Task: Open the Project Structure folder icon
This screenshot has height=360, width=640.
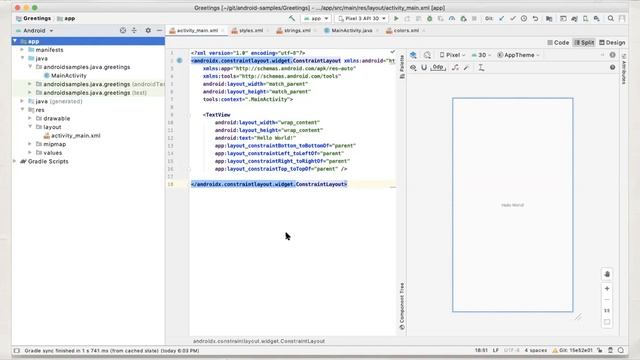Action: 549,18
